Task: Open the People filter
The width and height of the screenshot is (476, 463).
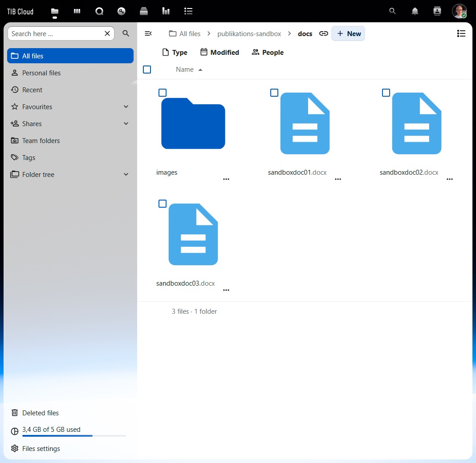Action: pos(267,52)
